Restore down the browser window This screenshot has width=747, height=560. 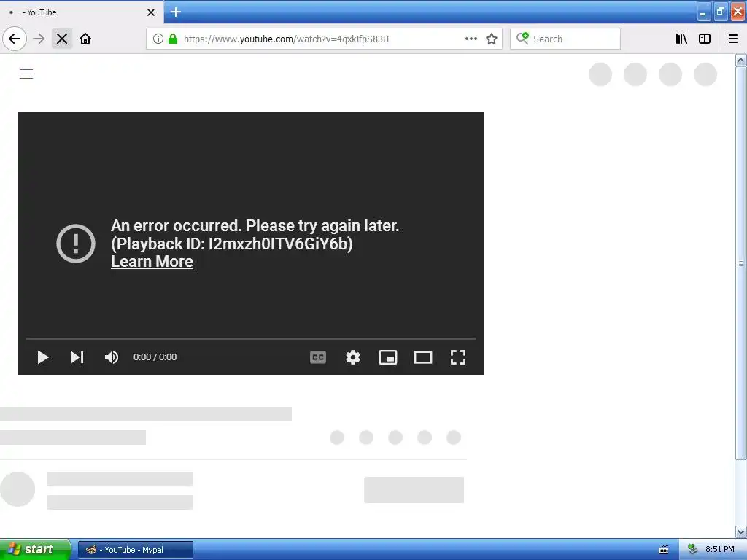[720, 12]
